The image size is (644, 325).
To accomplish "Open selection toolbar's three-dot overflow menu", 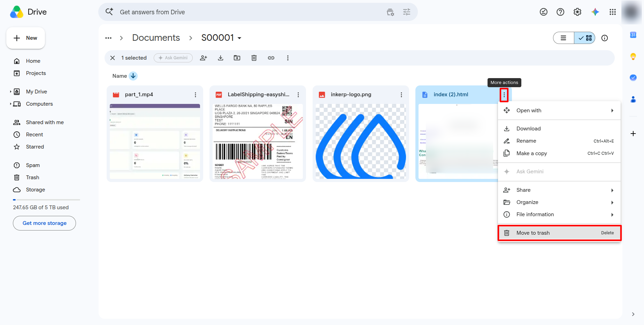I will 288,58.
